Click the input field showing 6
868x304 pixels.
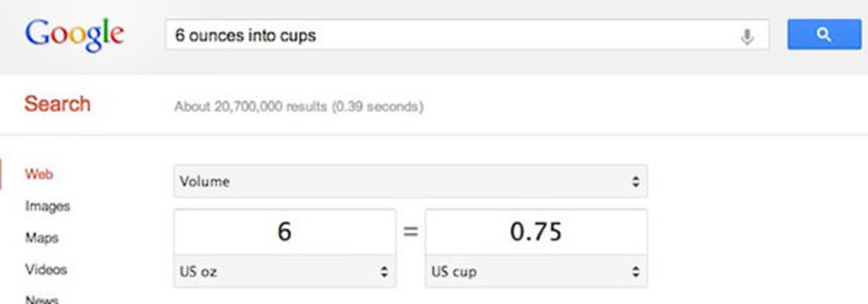point(284,232)
